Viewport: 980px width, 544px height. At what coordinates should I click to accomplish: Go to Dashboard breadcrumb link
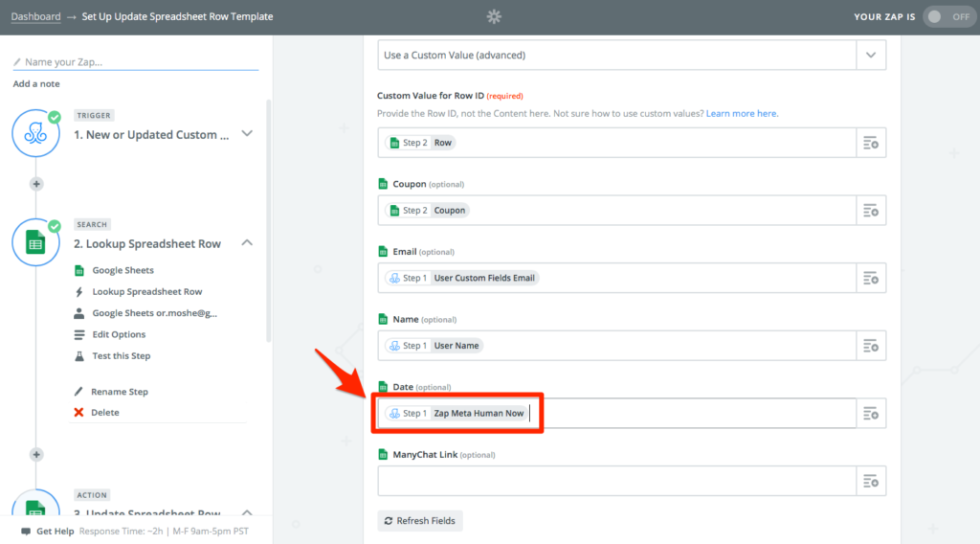[35, 16]
